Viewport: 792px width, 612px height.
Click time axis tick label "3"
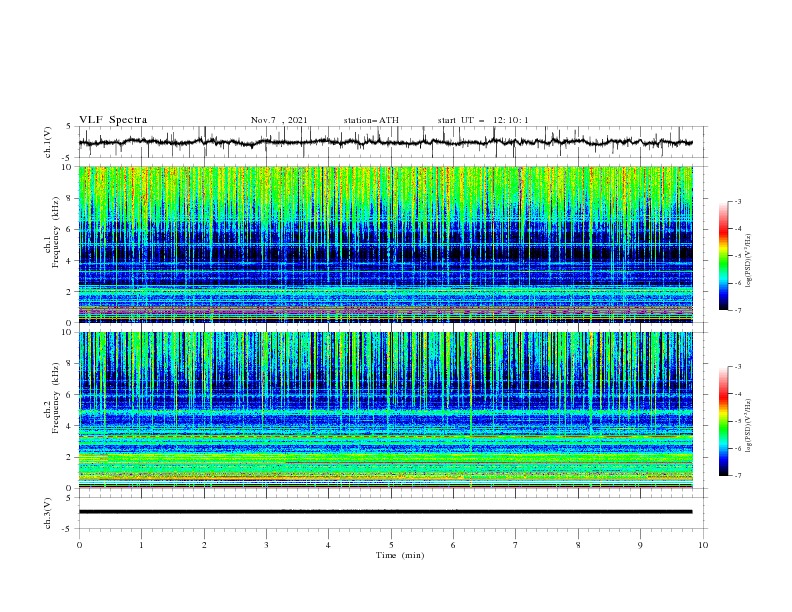pos(266,545)
